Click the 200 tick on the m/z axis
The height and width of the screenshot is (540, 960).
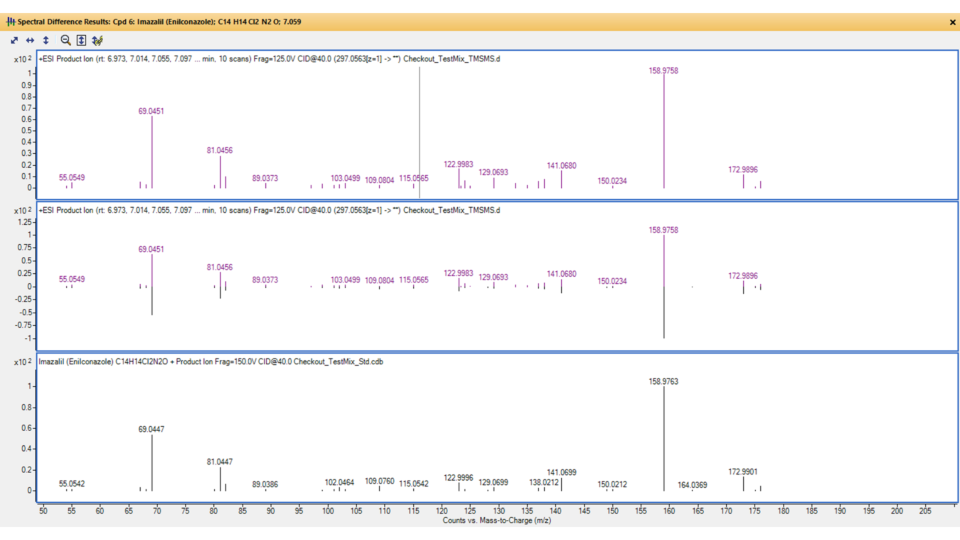point(897,510)
